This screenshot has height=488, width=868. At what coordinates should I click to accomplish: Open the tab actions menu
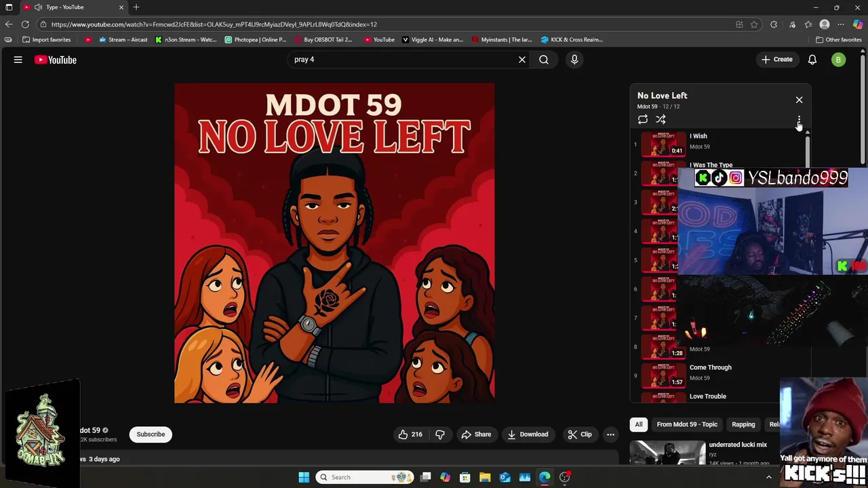(x=9, y=7)
